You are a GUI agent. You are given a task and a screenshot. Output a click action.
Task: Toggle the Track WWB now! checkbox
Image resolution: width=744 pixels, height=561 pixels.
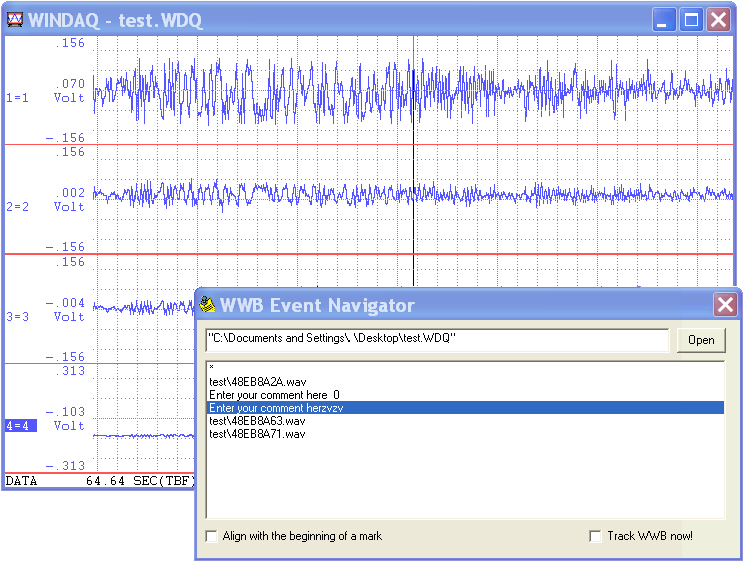[595, 536]
